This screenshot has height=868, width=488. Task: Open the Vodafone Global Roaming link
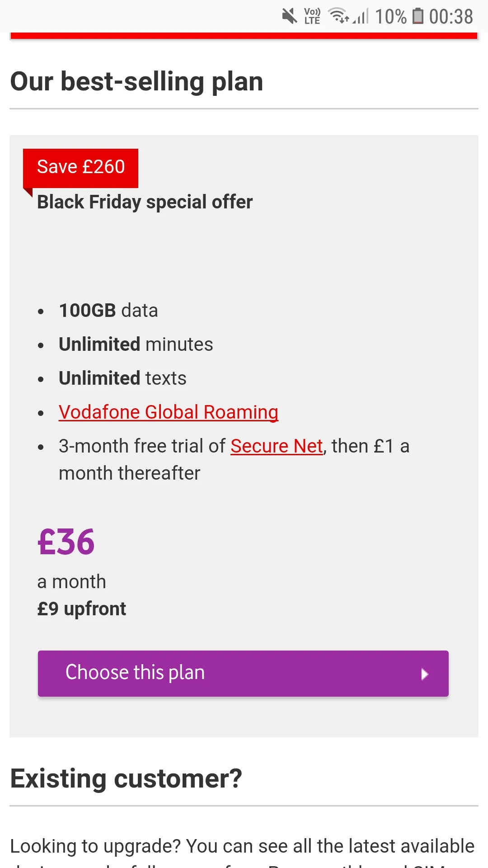(169, 412)
